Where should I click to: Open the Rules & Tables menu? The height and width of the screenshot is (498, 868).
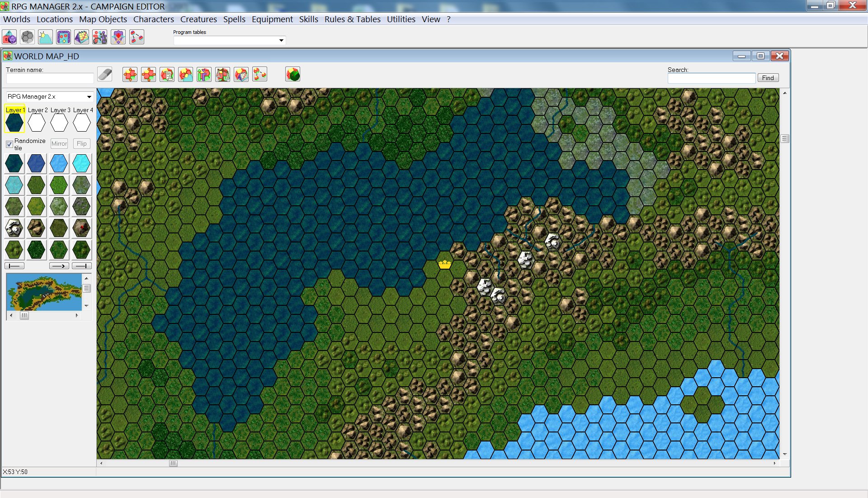click(353, 19)
